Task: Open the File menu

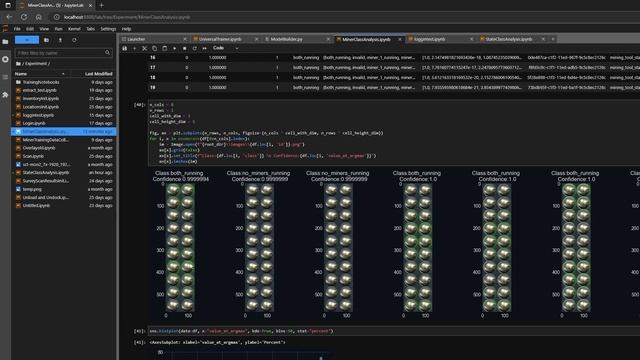Action: point(17,29)
